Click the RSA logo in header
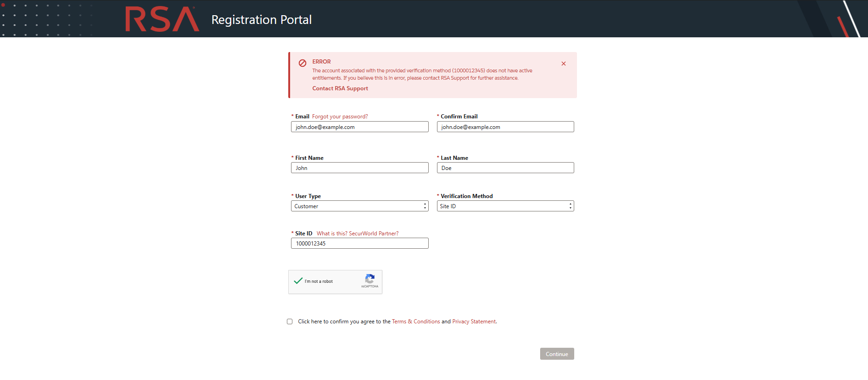Viewport: 868px width, 380px height. 162,19
